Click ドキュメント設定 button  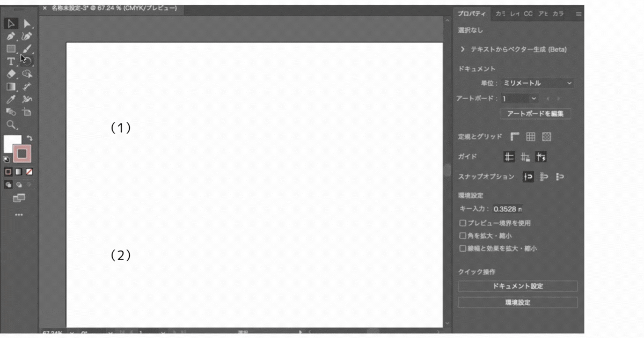point(518,286)
